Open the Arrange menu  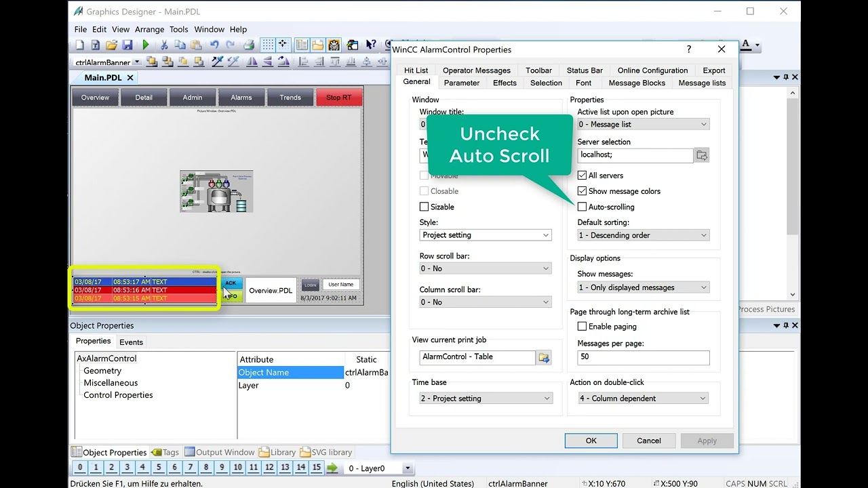pos(149,29)
